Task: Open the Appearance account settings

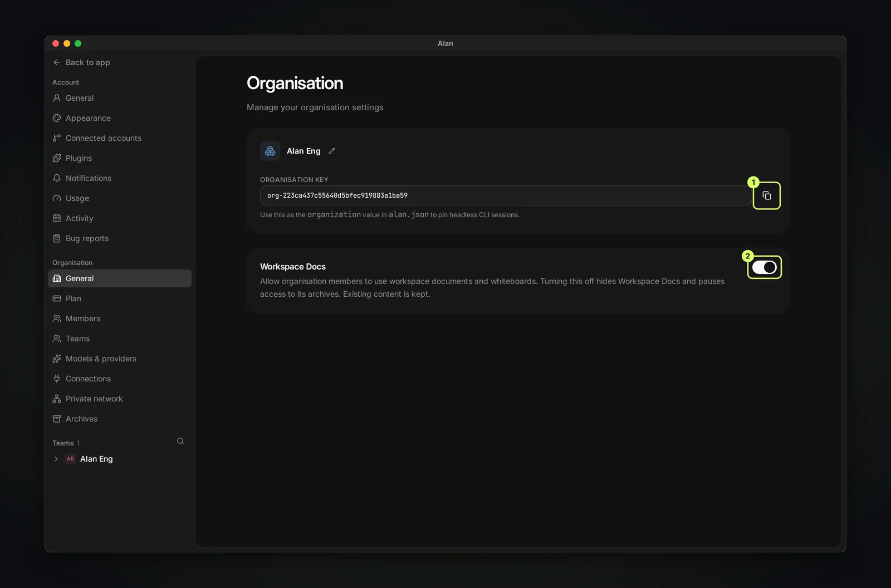Action: 120,118
